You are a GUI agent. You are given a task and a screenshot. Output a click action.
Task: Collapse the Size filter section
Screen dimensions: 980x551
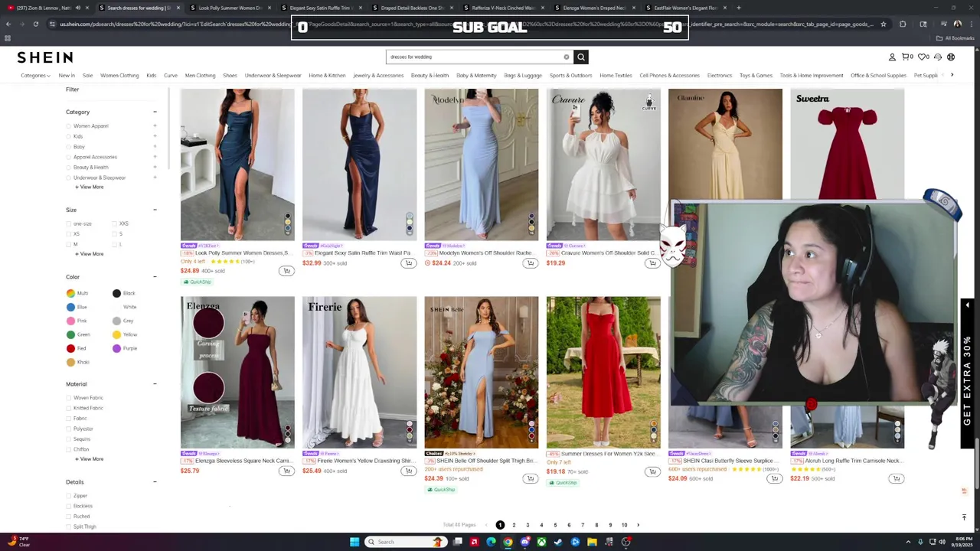tap(155, 210)
